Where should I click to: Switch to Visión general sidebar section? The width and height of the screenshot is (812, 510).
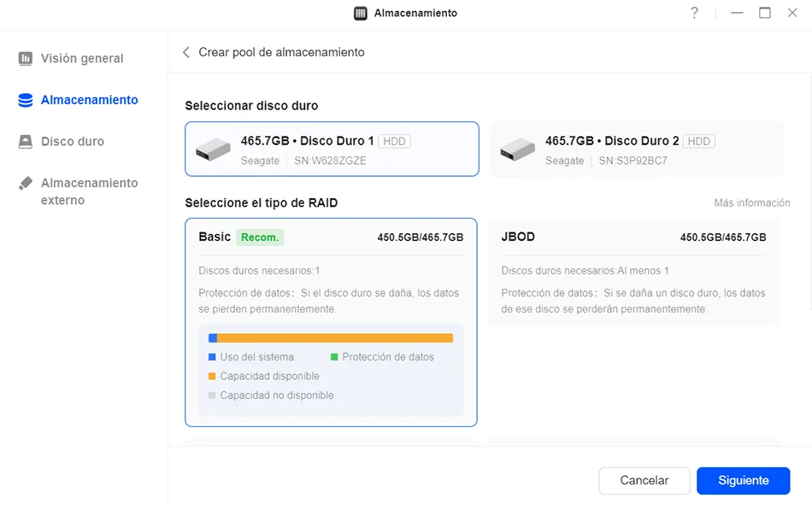coord(82,58)
